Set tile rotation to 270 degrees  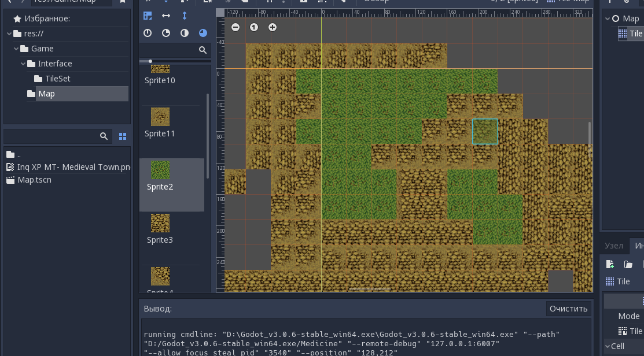pyautogui.click(x=203, y=33)
